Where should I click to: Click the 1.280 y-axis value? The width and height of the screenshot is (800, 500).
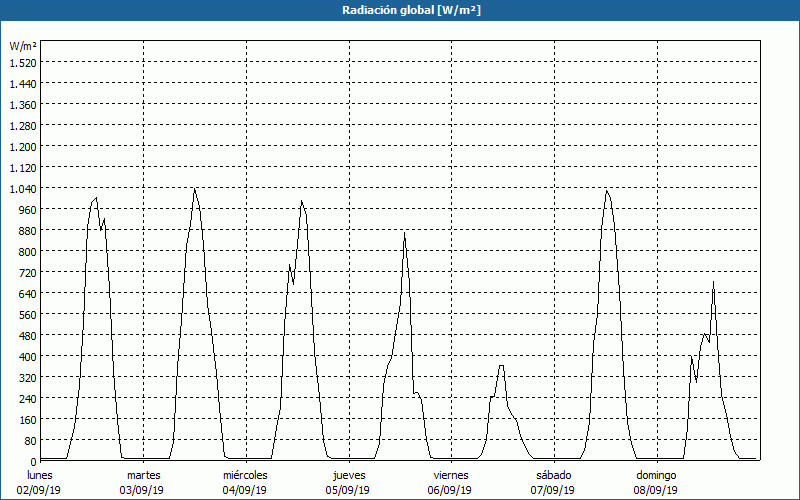point(23,126)
